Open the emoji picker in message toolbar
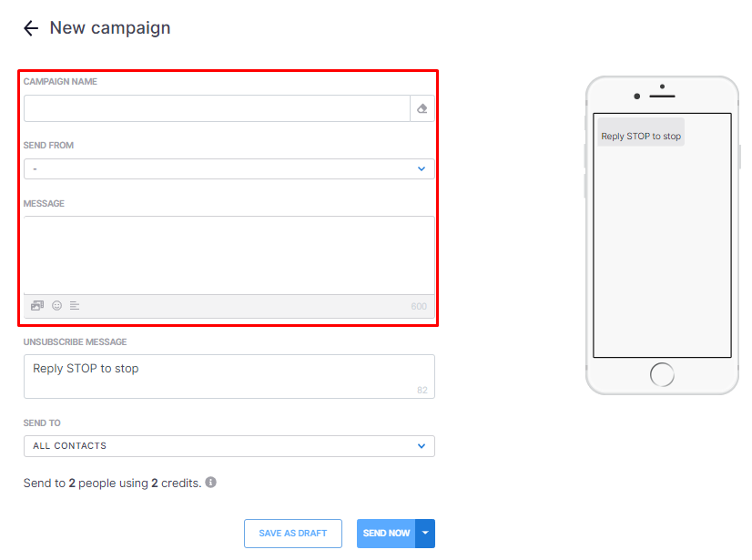Image resolution: width=752 pixels, height=560 pixels. click(x=56, y=306)
